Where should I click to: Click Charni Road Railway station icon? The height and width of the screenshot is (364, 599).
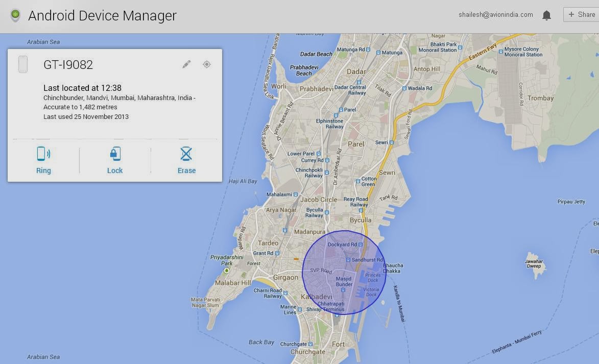click(x=285, y=294)
